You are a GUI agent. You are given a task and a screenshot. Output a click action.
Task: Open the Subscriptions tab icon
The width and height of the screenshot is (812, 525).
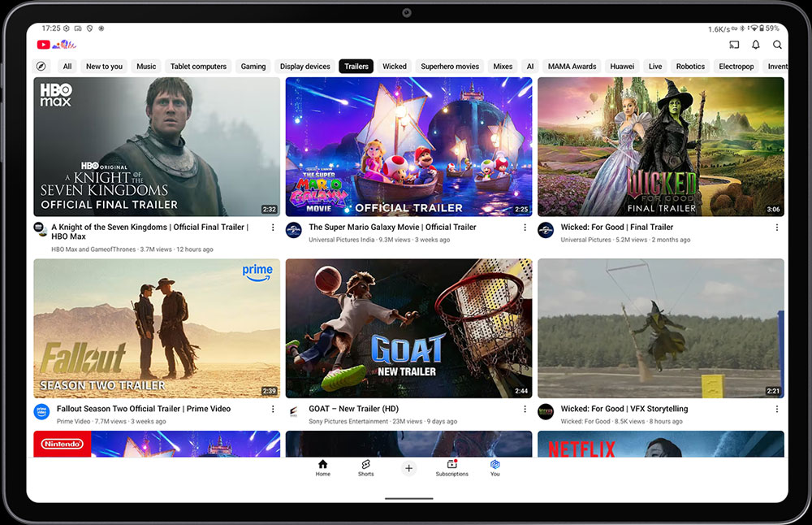coord(452,467)
